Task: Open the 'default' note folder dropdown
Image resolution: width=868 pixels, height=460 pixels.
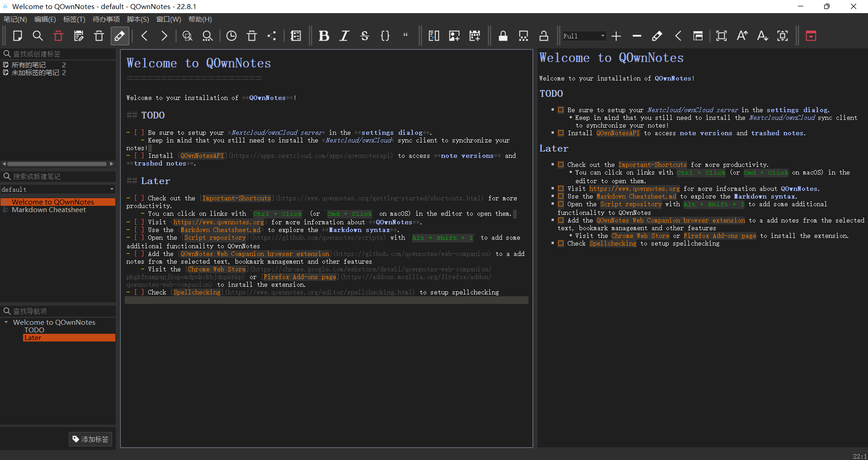Action: tap(58, 189)
